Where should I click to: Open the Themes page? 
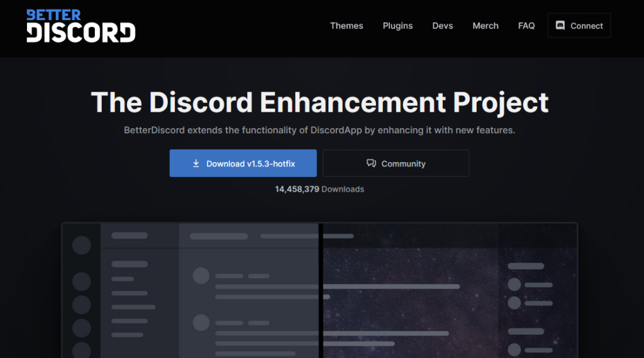(347, 26)
